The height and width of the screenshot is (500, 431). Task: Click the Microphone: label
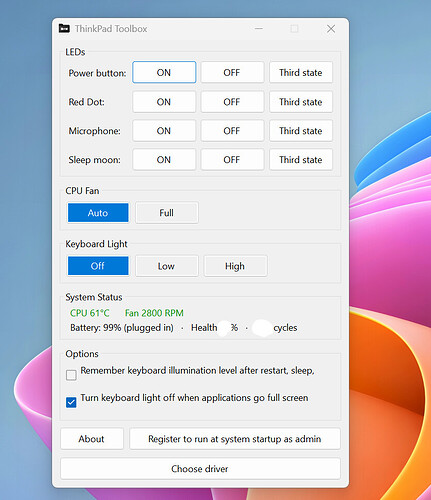(95, 131)
